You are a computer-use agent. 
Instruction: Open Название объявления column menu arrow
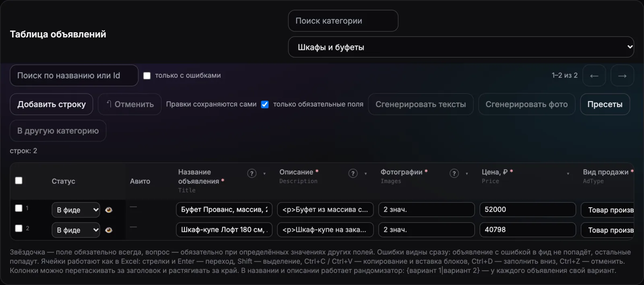point(264,174)
